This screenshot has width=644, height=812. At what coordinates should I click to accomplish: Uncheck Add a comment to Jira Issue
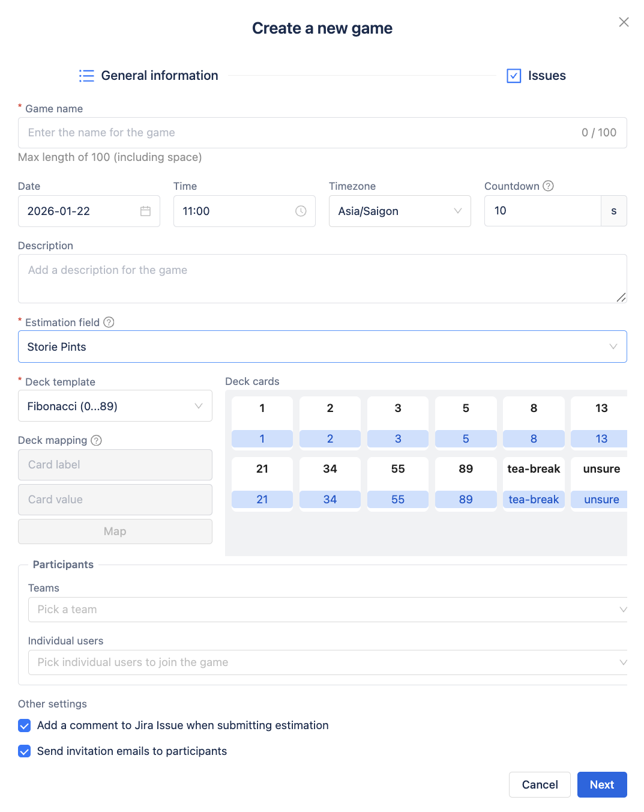(25, 726)
